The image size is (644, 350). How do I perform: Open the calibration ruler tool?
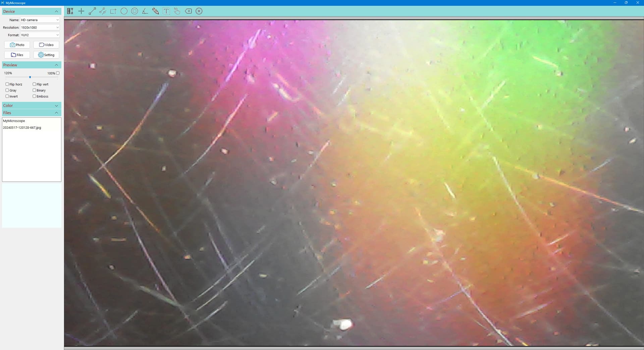(x=70, y=11)
